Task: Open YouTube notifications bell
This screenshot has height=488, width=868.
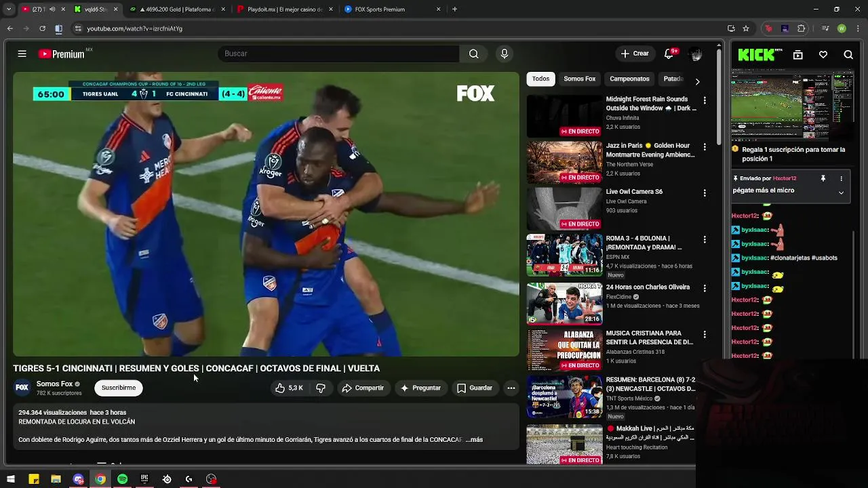Action: (669, 54)
